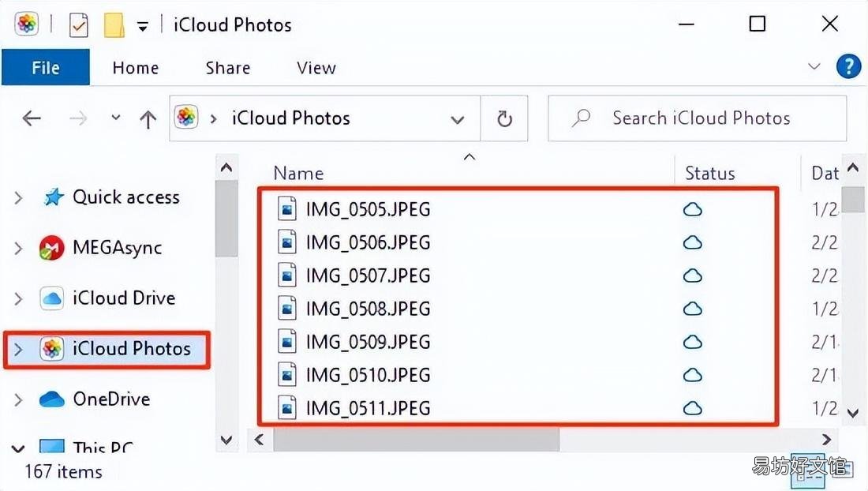Screen dimensions: 868x491
Task: Click the file list vertical scroll down arrow
Action: tap(853, 413)
